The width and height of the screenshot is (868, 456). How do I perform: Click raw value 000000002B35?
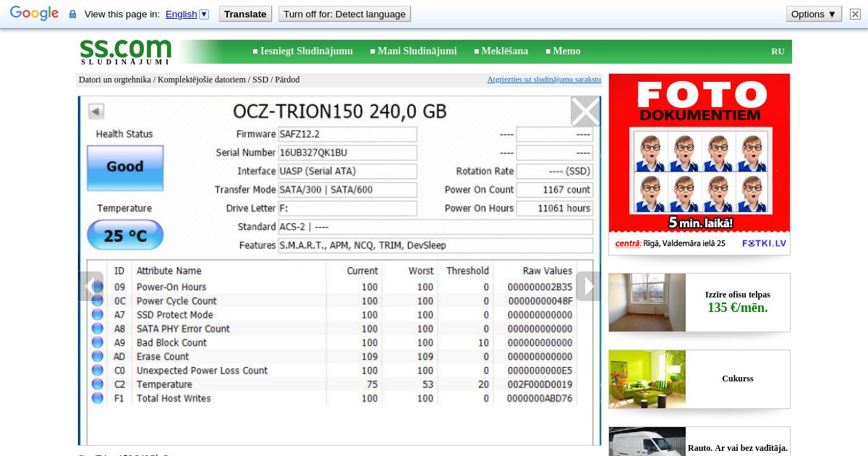click(x=540, y=287)
